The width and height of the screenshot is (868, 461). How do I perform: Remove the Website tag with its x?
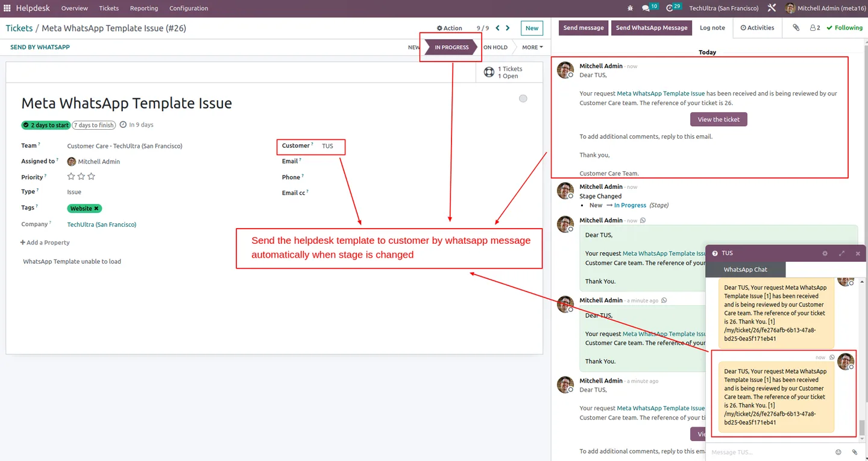pyautogui.click(x=96, y=208)
